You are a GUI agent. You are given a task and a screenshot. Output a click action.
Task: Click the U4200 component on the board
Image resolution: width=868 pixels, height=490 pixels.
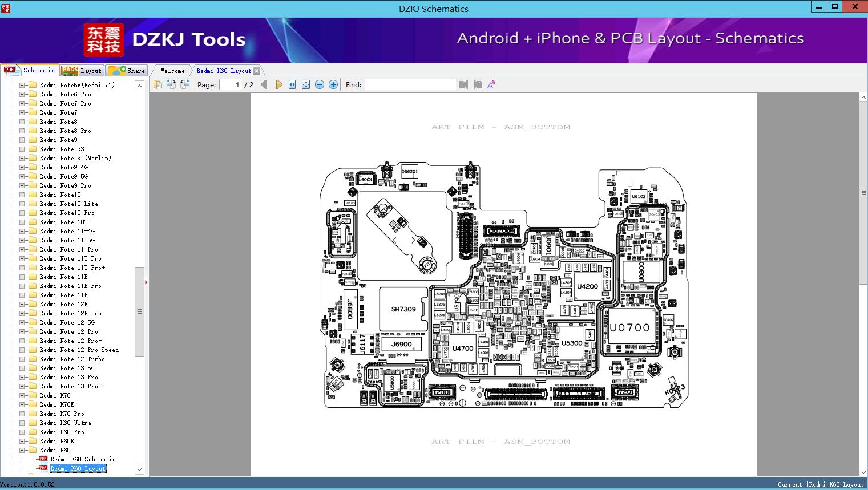(587, 286)
